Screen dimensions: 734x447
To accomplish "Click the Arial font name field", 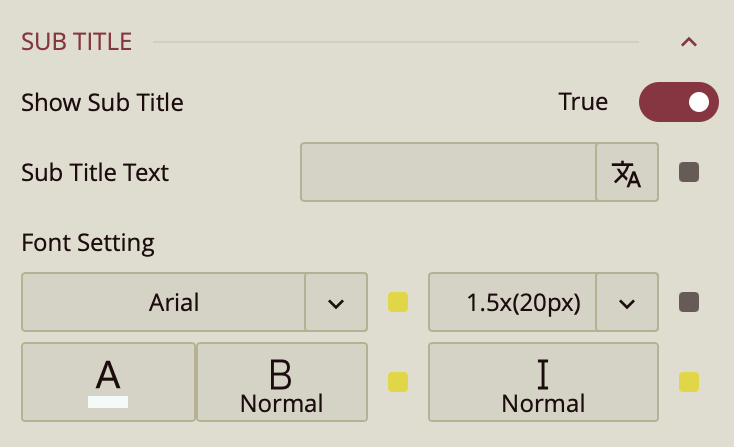I will tap(163, 302).
